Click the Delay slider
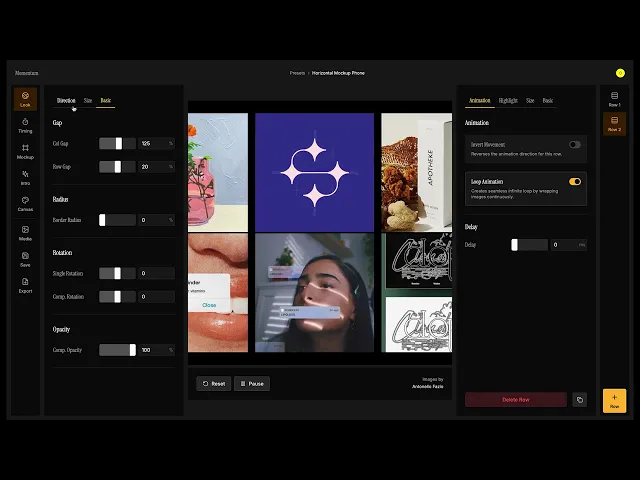 tap(529, 245)
